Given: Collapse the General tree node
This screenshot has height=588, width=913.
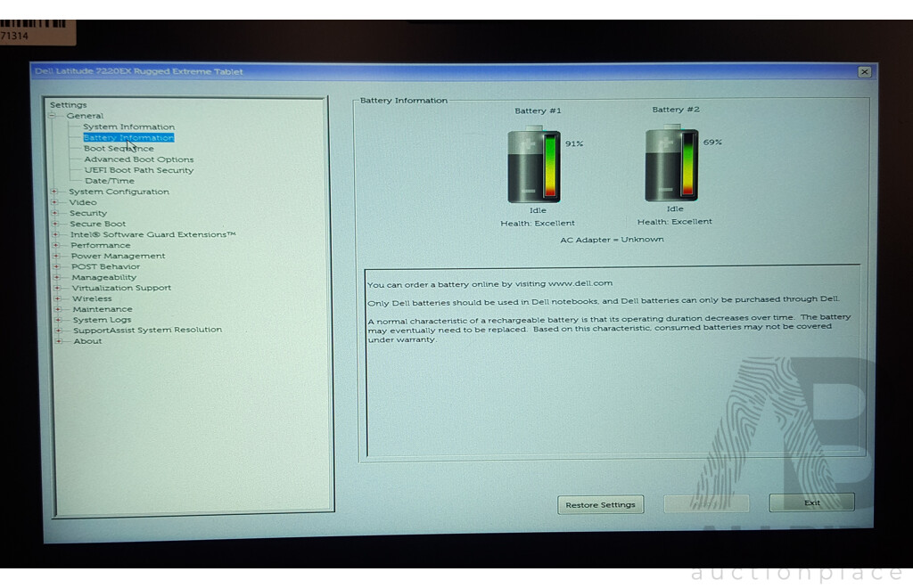Looking at the screenshot, I should (x=53, y=116).
